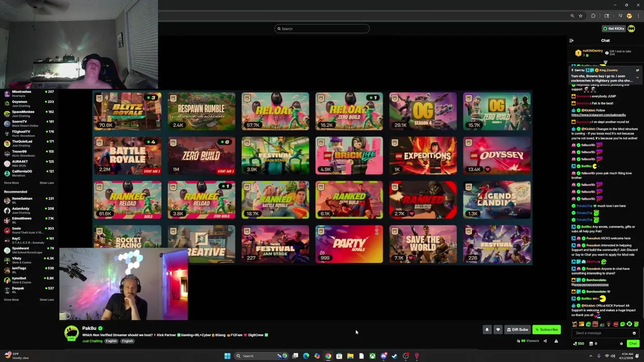Select the Ranked Ballistic tile
Image resolution: width=644 pixels, height=362 pixels.
click(x=423, y=200)
